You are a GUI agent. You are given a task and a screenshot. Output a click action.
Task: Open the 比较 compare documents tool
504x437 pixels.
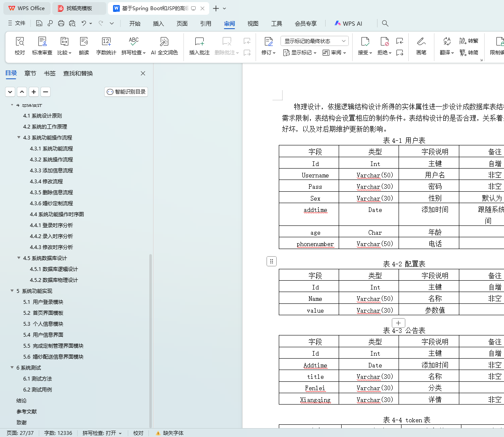(x=64, y=46)
